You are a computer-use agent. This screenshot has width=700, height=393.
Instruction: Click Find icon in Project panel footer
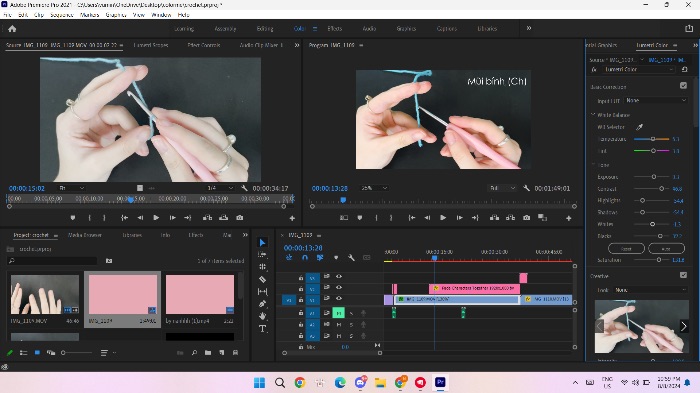[x=194, y=353]
